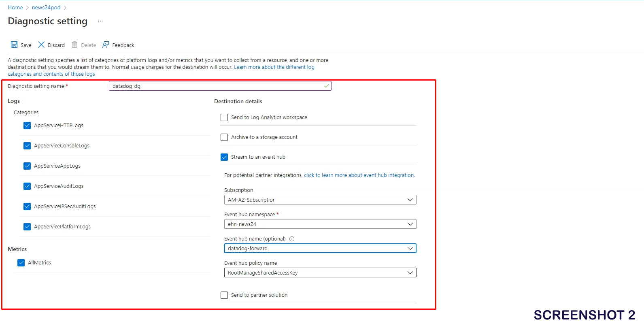Open the event hub integration learn more link
Screen dimensions: 644x330
[x=359, y=175]
